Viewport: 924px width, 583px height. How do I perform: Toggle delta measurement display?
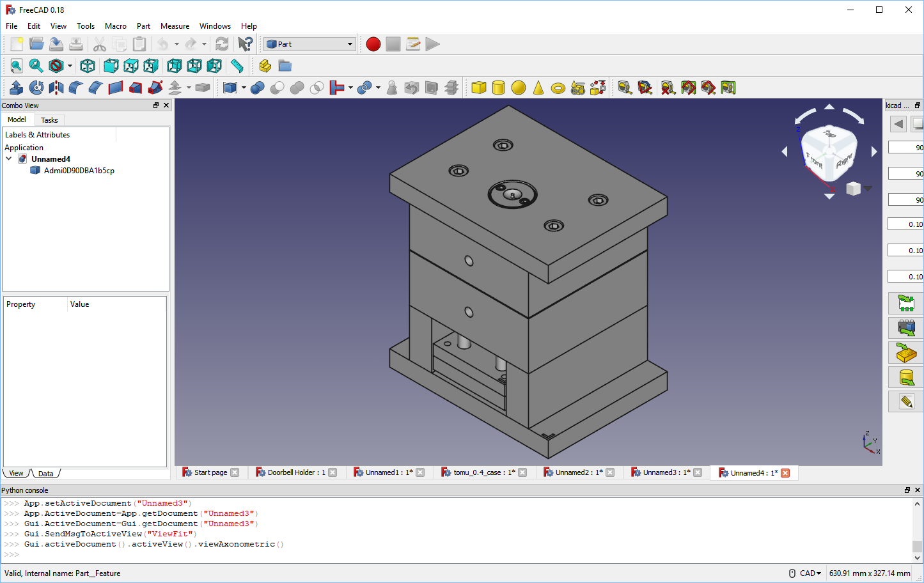[x=728, y=88]
